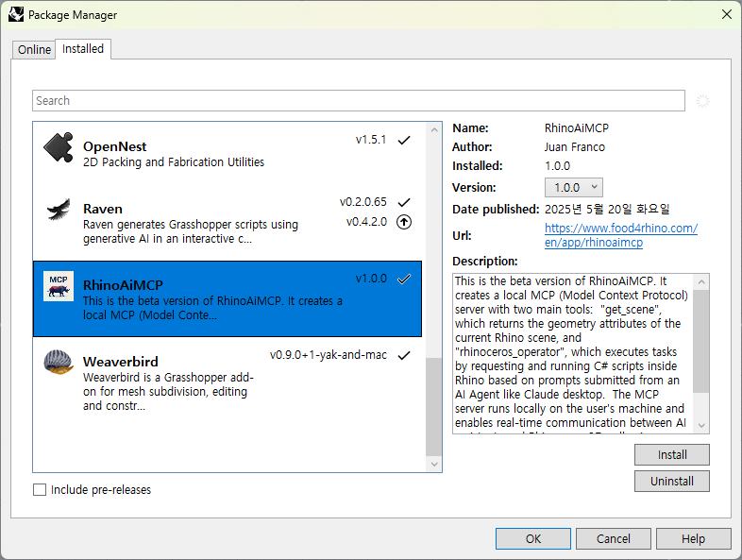Click the Date published value
742x560 pixels.
pyautogui.click(x=607, y=209)
